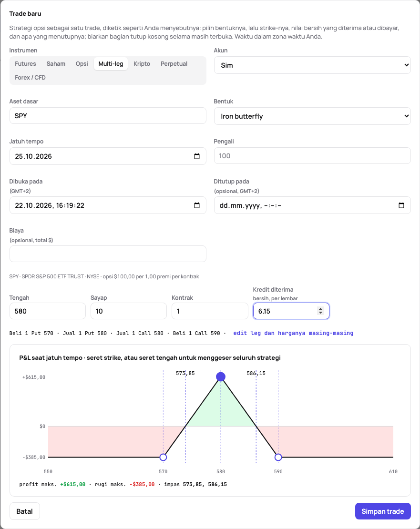
Task: Switch to the Kripto tab
Action: (x=142, y=64)
